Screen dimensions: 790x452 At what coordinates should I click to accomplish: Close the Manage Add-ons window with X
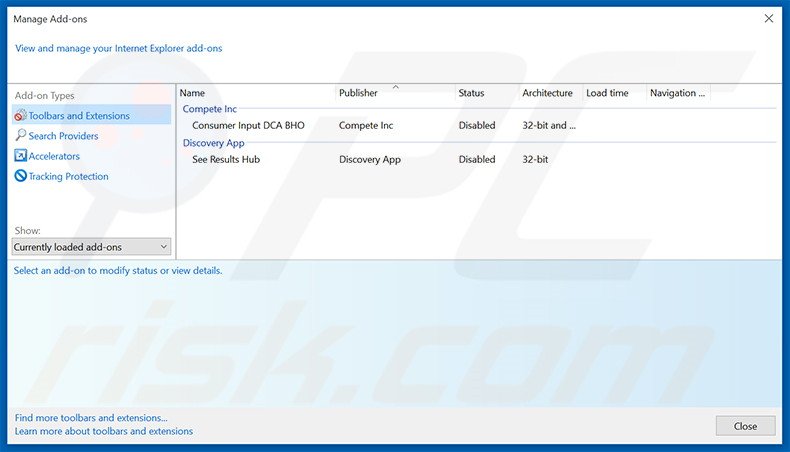pyautogui.click(x=768, y=18)
